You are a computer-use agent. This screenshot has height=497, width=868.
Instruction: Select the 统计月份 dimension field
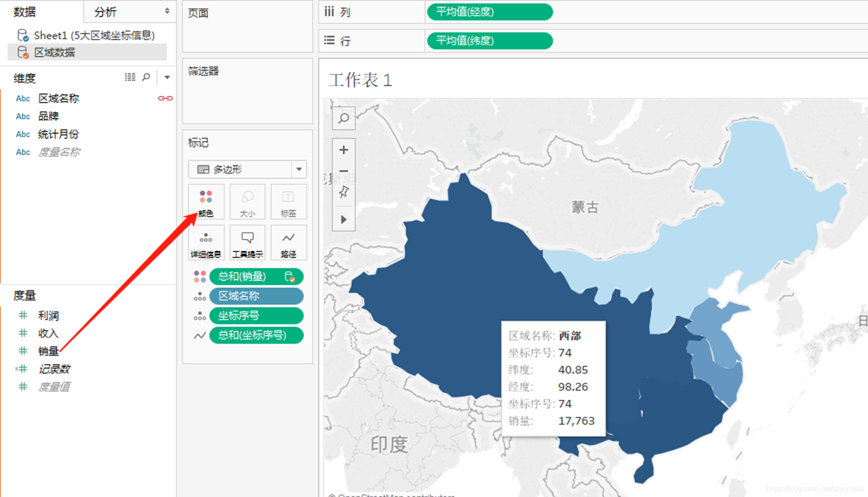coord(59,134)
